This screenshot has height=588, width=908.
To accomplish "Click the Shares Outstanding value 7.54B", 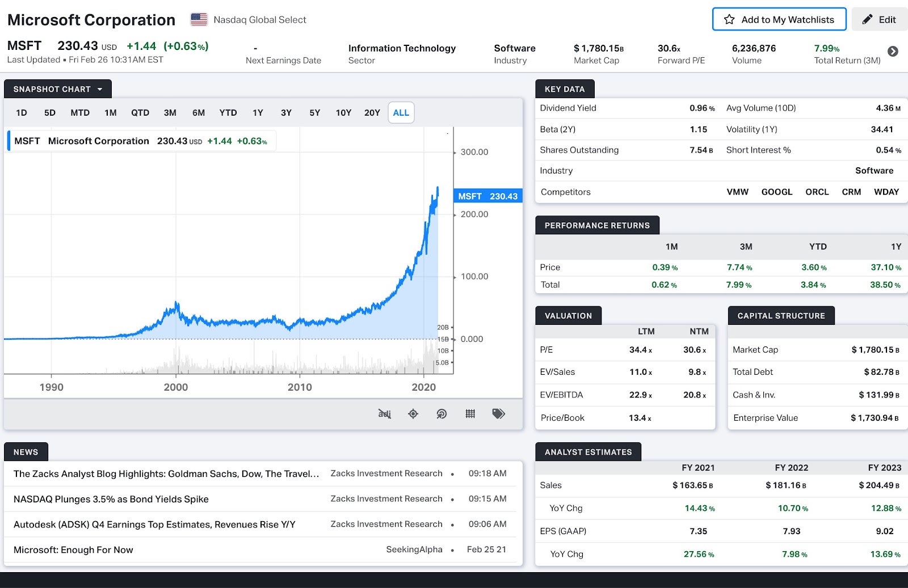I will click(701, 150).
